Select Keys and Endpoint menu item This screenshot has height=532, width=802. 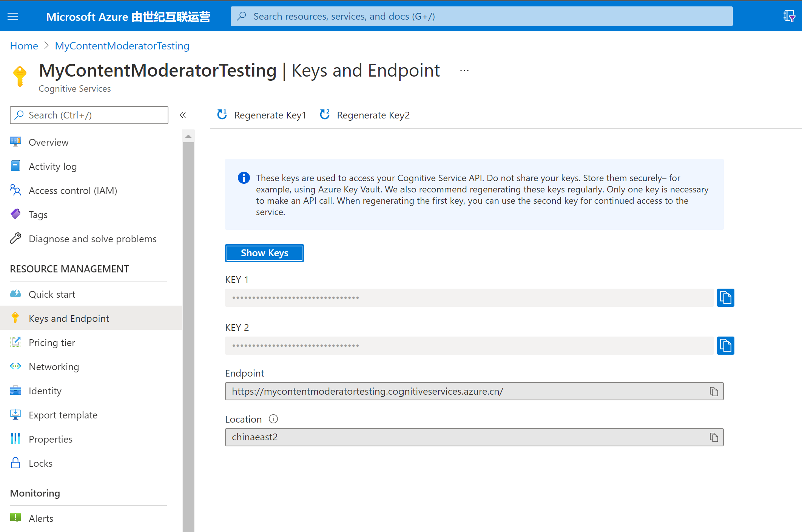[91, 318]
